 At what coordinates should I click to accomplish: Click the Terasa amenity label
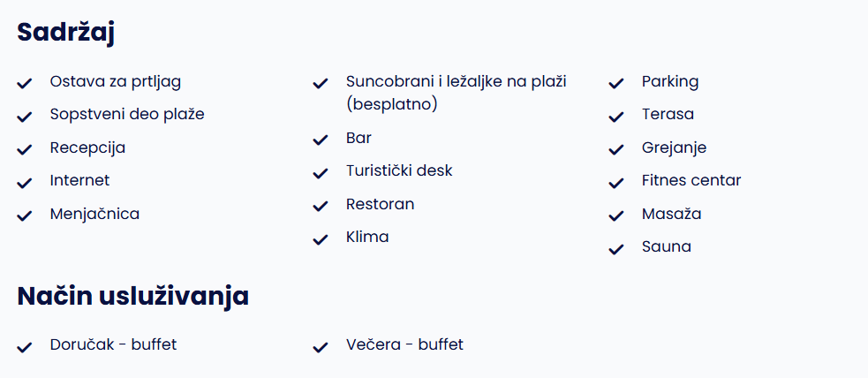tap(668, 115)
